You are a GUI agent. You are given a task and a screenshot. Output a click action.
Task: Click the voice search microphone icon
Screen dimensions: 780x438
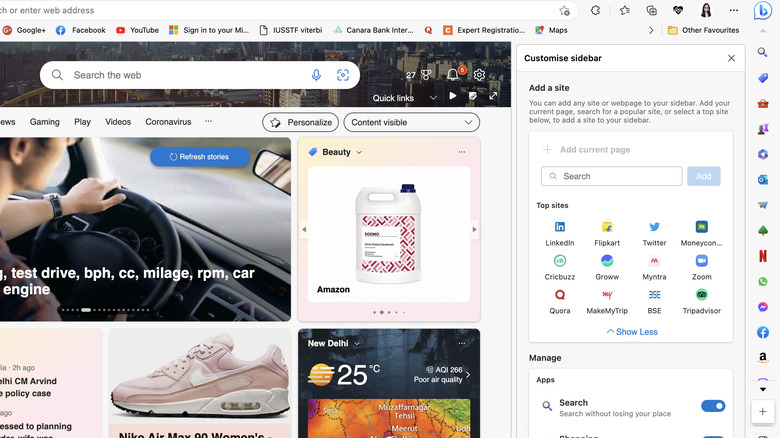tap(316, 75)
